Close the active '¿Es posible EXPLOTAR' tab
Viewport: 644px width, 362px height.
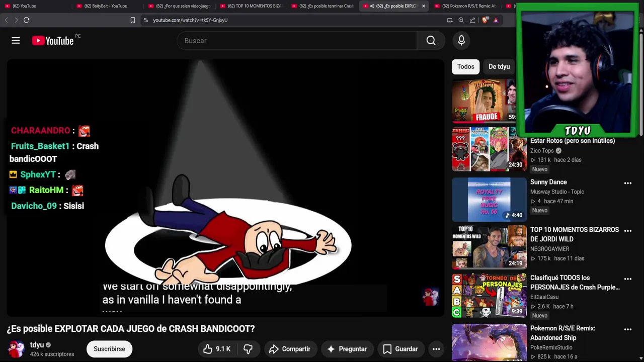pos(423,6)
